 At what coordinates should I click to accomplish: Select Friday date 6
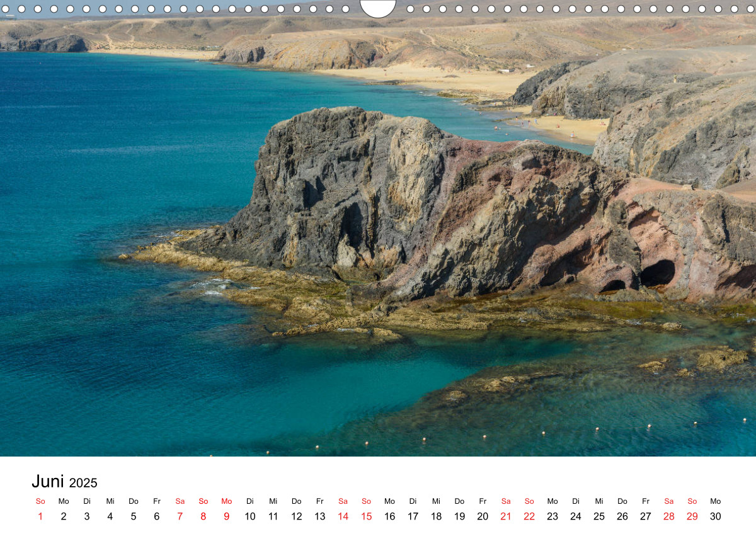(x=157, y=516)
